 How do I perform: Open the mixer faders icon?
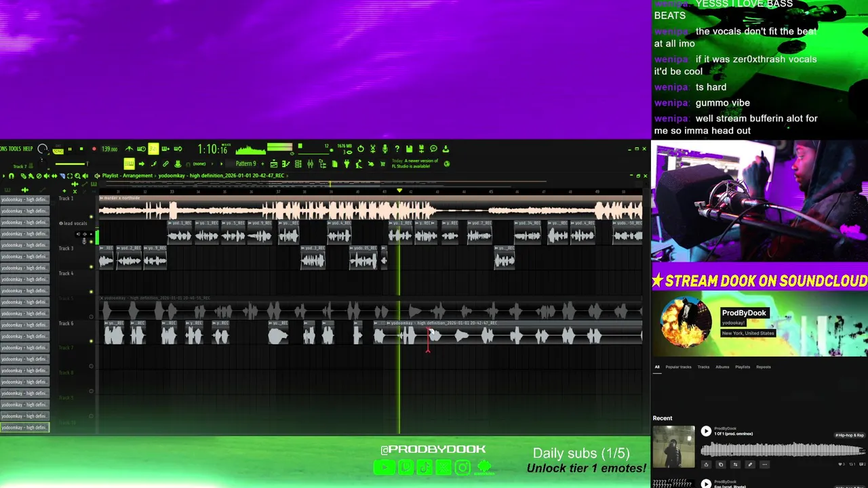coord(310,164)
